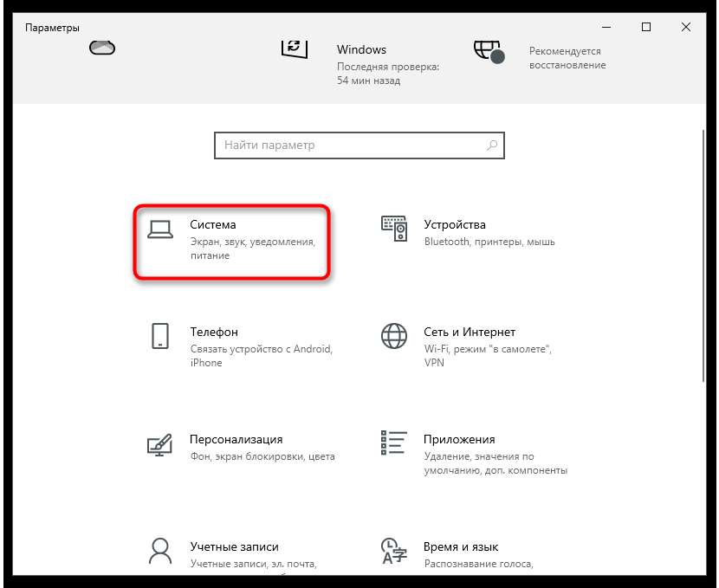Image resolution: width=719 pixels, height=588 pixels.
Task: Click 'Связать устройство с Android, iPhone' text
Action: point(262,356)
